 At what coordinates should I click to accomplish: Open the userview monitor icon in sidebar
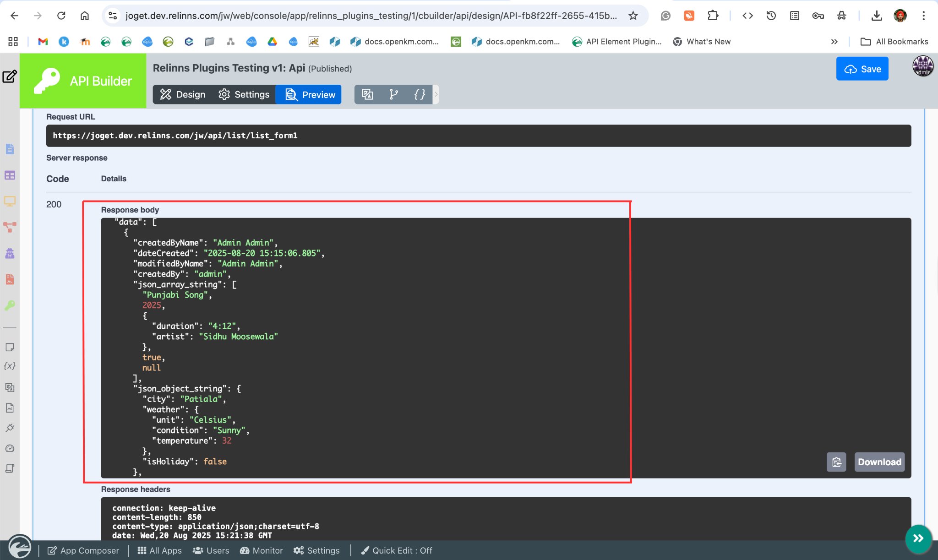[x=10, y=201]
